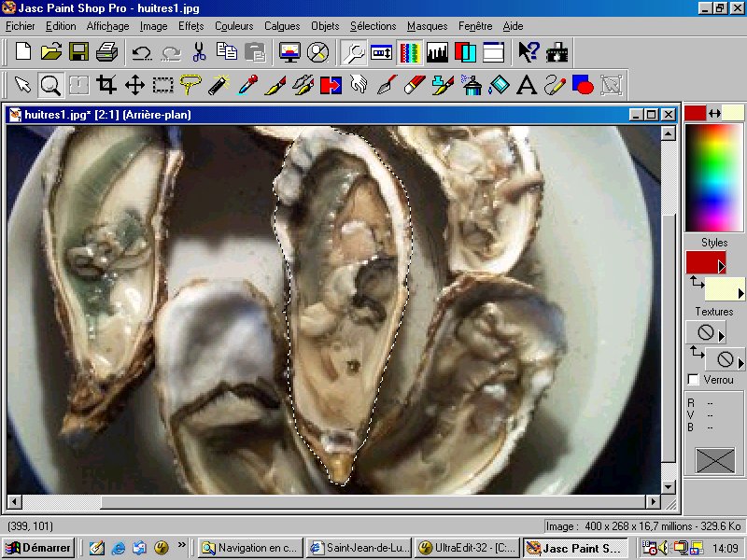Image resolution: width=747 pixels, height=560 pixels.
Task: Select the Crop tool
Action: [x=106, y=85]
